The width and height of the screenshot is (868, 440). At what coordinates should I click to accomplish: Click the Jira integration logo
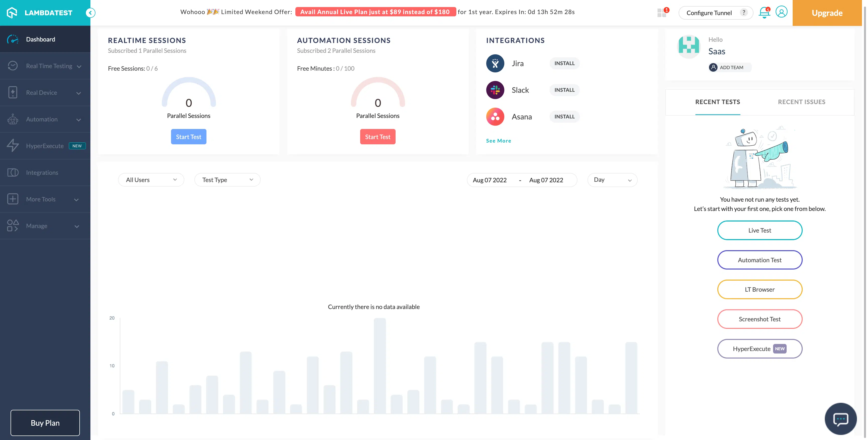pos(495,63)
